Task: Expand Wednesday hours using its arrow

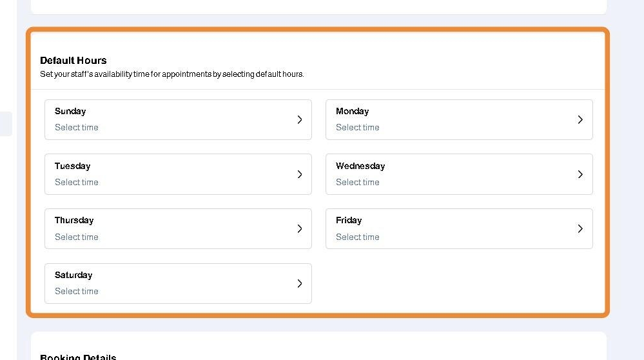Action: click(x=580, y=174)
